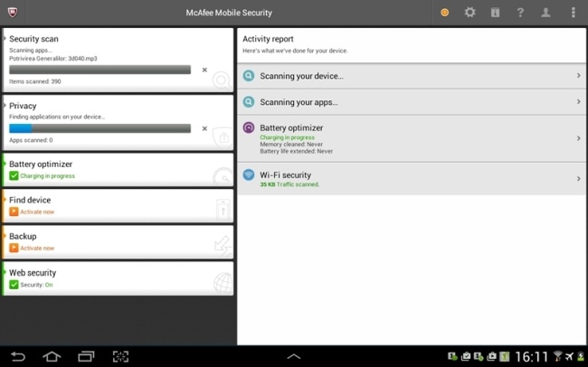Screen dimensions: 588x367
Task: Expand the Battery optimizer report chevron
Action: tap(579, 138)
